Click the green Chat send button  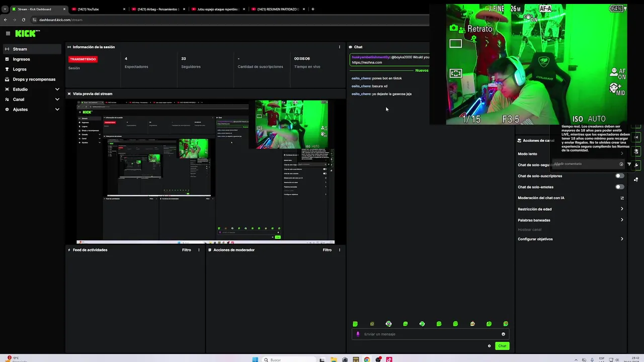[502, 346]
